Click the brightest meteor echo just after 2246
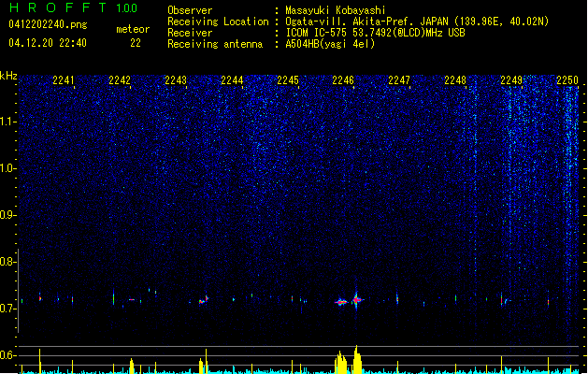This screenshot has width=588, height=374. click(x=356, y=300)
